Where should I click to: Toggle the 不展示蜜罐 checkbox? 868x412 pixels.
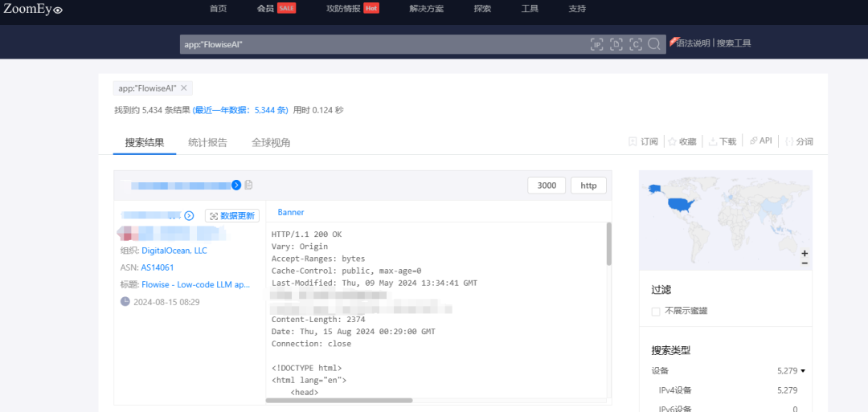[x=656, y=312]
